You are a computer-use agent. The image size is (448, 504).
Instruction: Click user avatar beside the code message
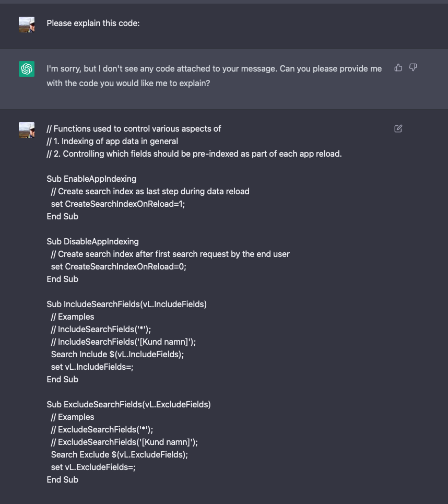click(x=27, y=130)
